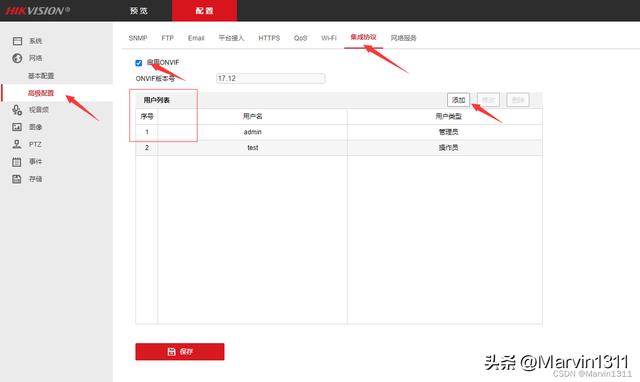The height and width of the screenshot is (382, 640).
Task: Click the 事件 event calendar icon
Action: tap(17, 162)
